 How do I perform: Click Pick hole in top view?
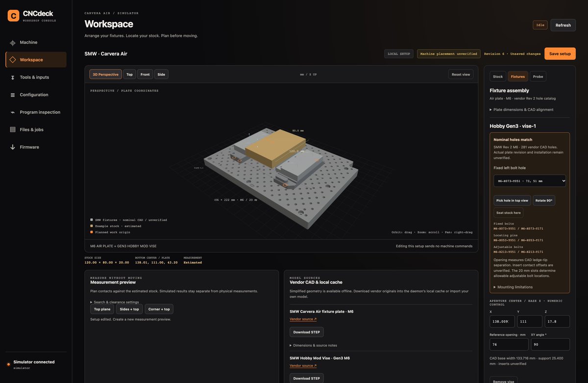512,201
